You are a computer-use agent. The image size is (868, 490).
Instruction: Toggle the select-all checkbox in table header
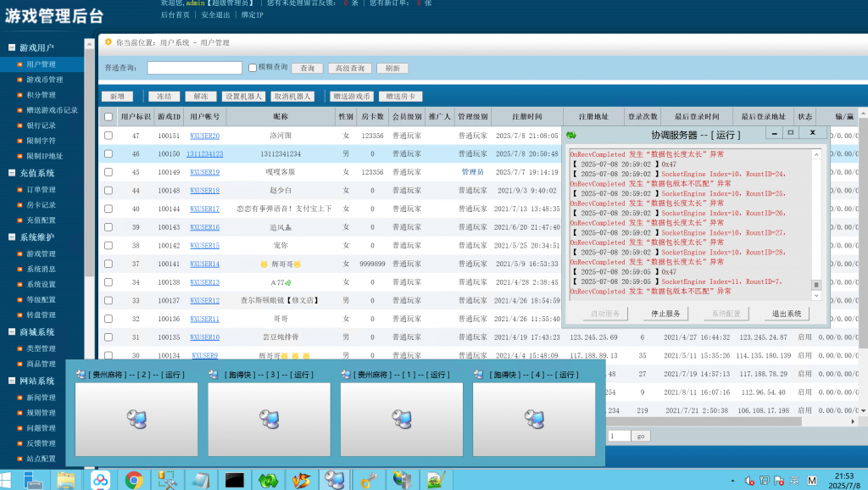tap(108, 117)
